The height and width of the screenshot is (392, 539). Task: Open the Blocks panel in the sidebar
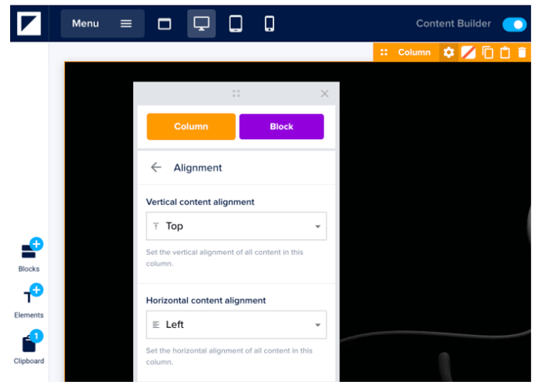coord(29,255)
